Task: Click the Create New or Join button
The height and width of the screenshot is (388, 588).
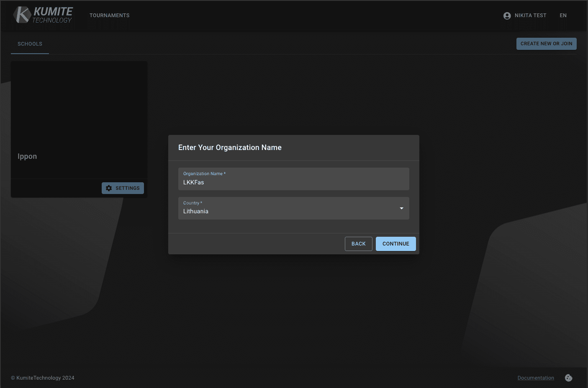Action: coord(546,44)
